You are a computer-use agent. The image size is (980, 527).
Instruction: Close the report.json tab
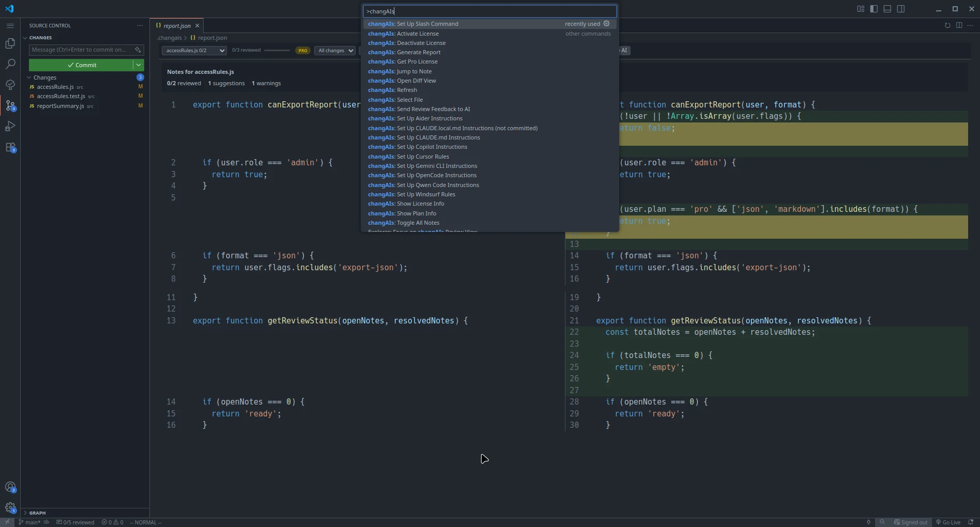click(x=197, y=25)
